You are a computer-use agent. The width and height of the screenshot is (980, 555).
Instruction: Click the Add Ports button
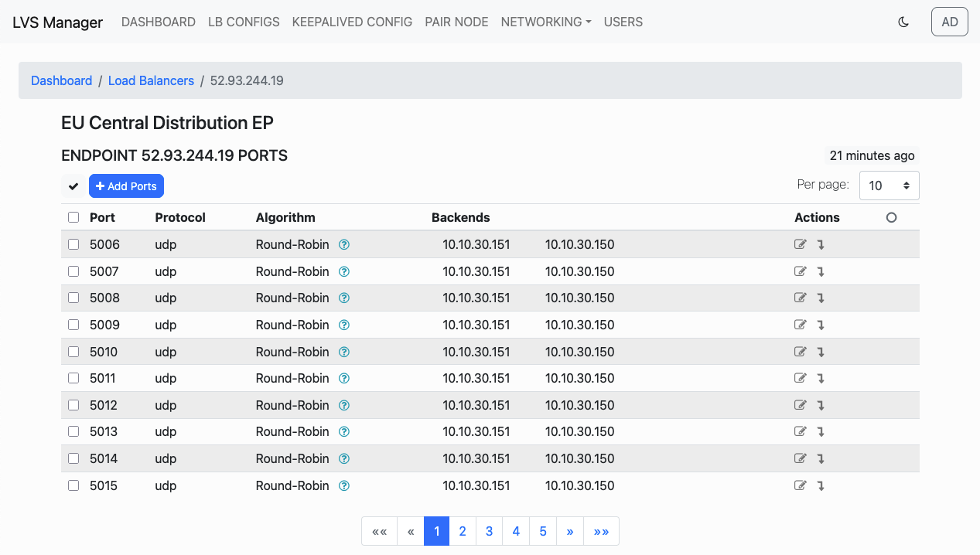click(x=126, y=186)
